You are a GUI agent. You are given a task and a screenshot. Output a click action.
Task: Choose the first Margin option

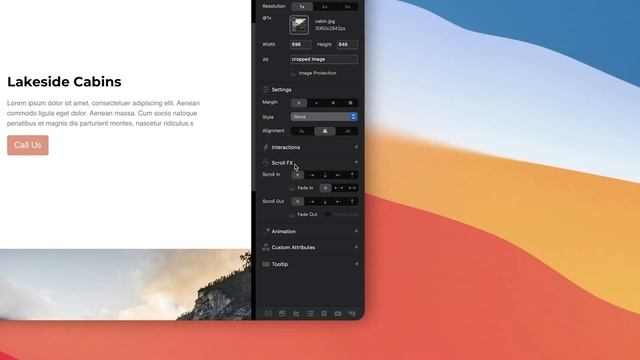pyautogui.click(x=299, y=103)
